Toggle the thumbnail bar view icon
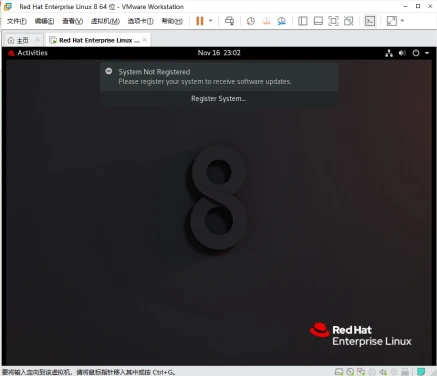This screenshot has width=437, height=377. tap(318, 21)
